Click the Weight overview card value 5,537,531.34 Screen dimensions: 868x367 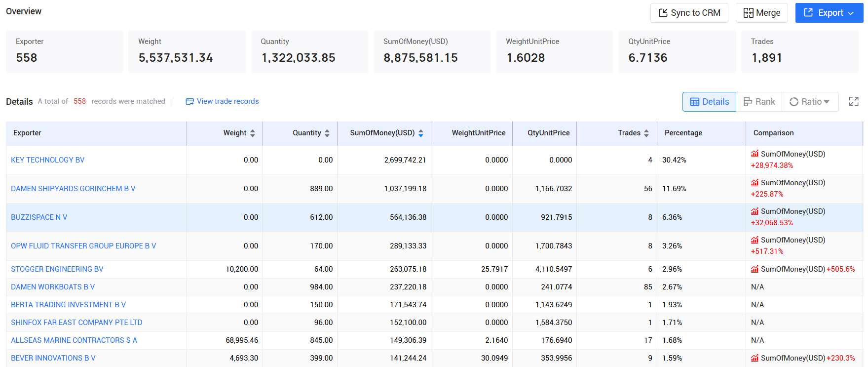pyautogui.click(x=176, y=58)
